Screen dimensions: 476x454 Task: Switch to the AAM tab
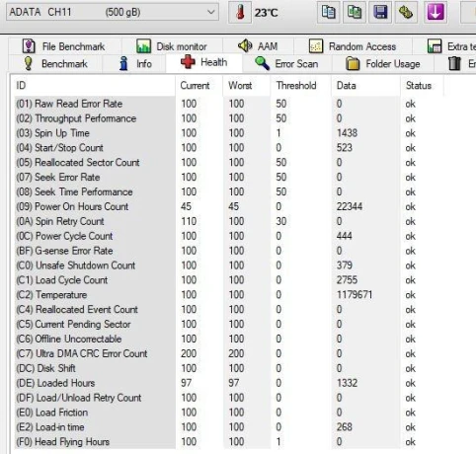pyautogui.click(x=258, y=46)
